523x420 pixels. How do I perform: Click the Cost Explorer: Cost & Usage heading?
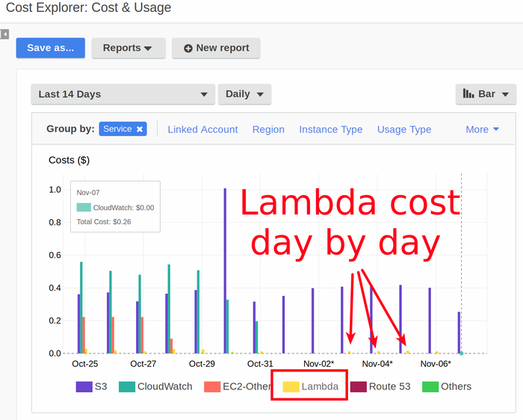88,7
